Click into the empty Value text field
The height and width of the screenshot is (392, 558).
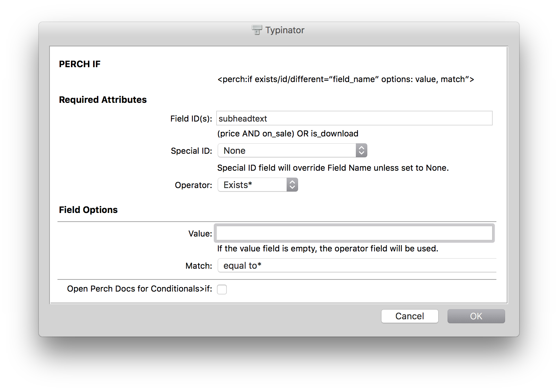point(354,233)
